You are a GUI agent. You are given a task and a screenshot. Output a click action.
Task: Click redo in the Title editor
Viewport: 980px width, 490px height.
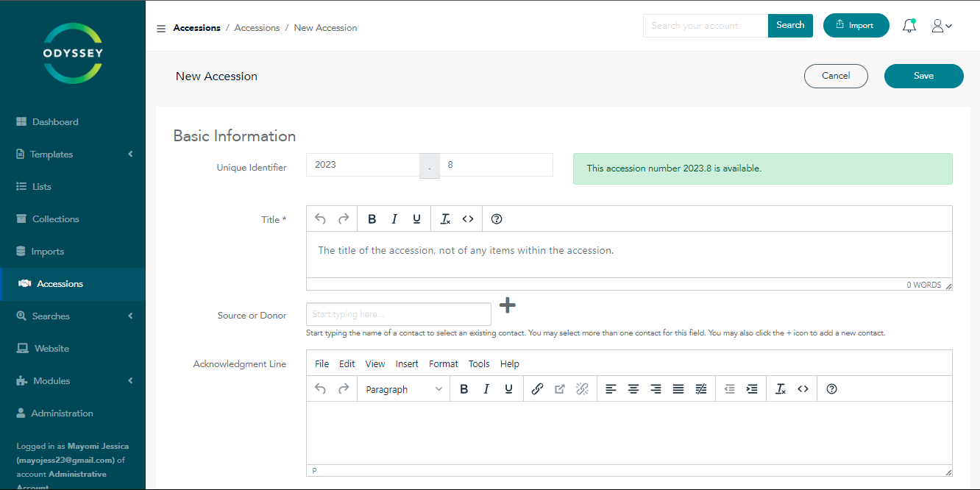click(x=343, y=219)
